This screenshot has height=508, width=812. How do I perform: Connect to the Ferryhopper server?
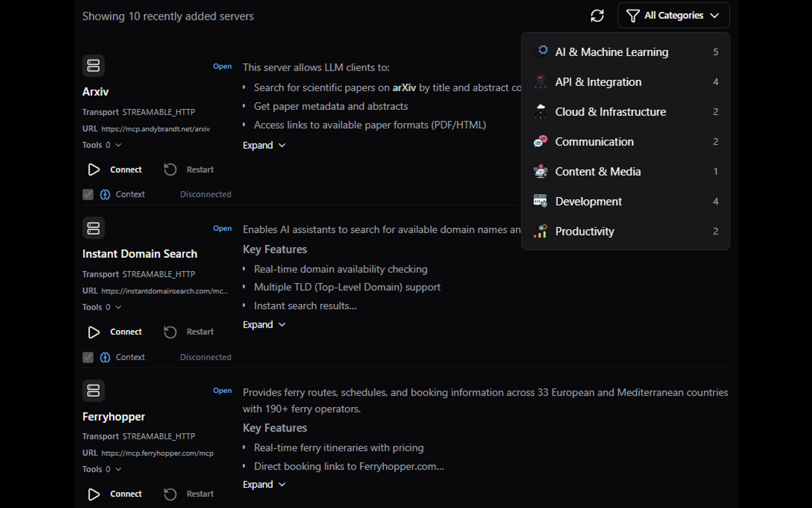tap(115, 493)
